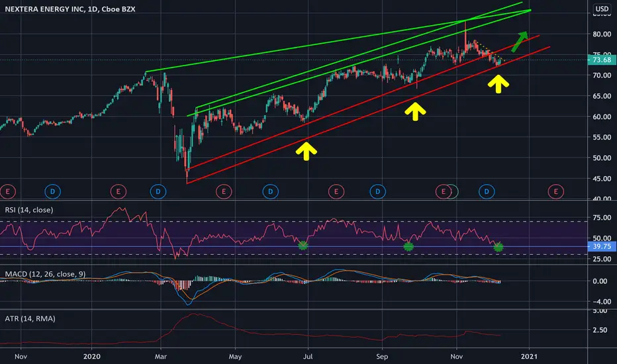Viewport: 617px width, 364px height.
Task: Click the earnings E marker just before Nov 2020
Action: (x=443, y=192)
